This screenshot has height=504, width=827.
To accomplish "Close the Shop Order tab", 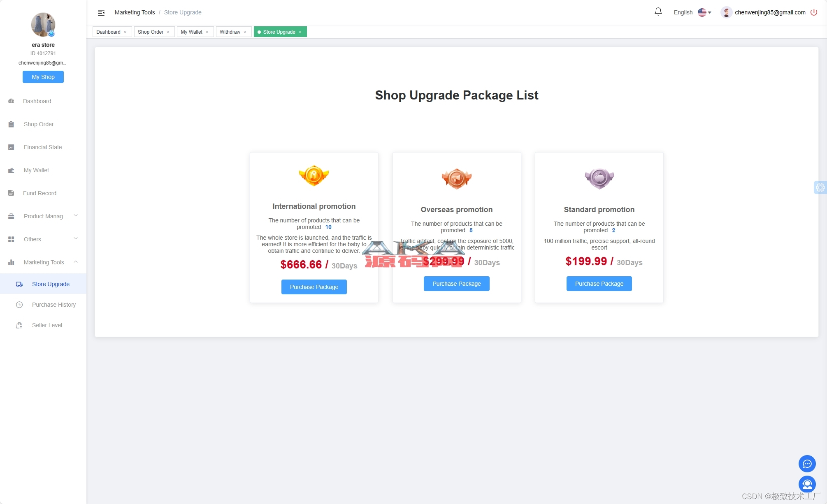I will (x=168, y=32).
